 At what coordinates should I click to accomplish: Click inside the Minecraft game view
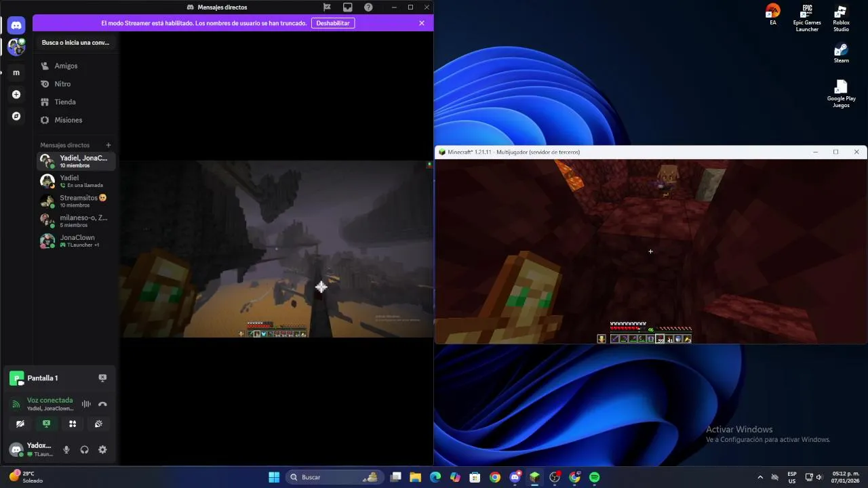pyautogui.click(x=650, y=251)
